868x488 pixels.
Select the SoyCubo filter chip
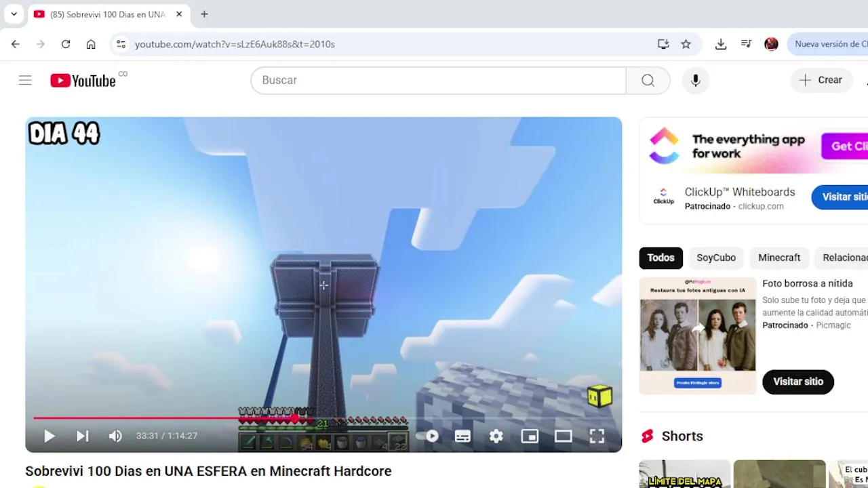click(x=716, y=258)
